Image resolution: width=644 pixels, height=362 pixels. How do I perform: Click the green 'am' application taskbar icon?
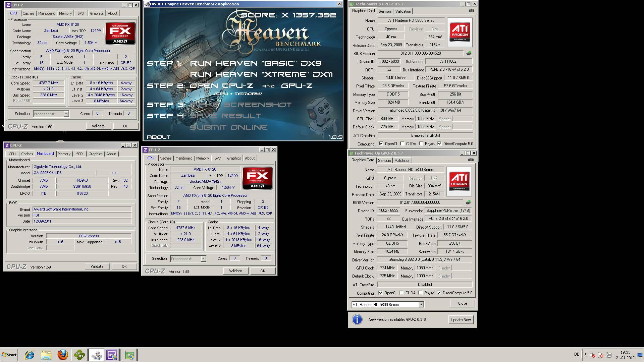point(79,355)
